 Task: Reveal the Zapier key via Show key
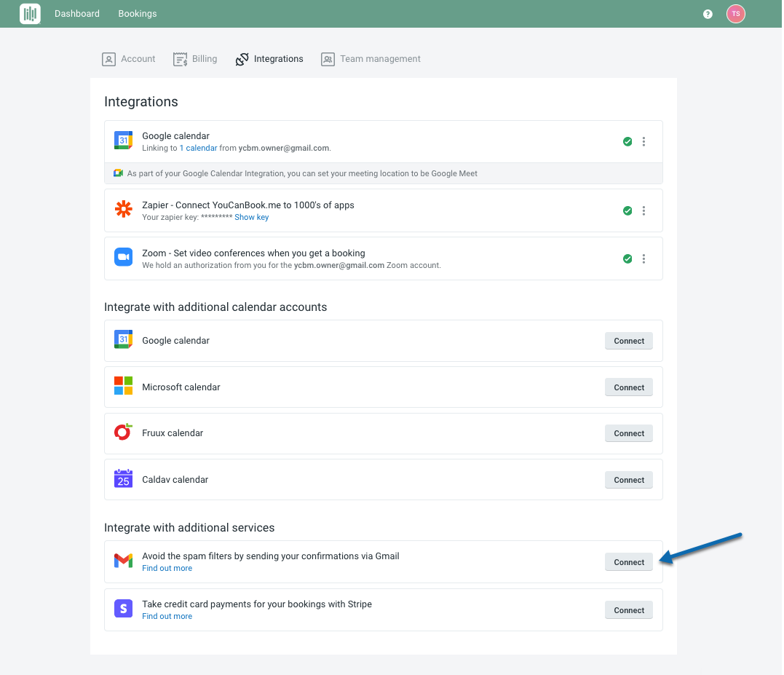(x=251, y=216)
